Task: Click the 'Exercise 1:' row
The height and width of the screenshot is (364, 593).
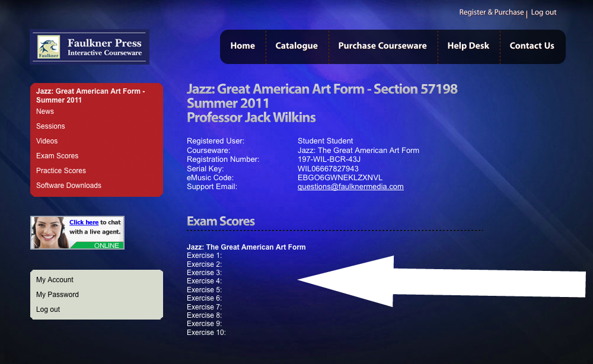Action: click(x=204, y=256)
